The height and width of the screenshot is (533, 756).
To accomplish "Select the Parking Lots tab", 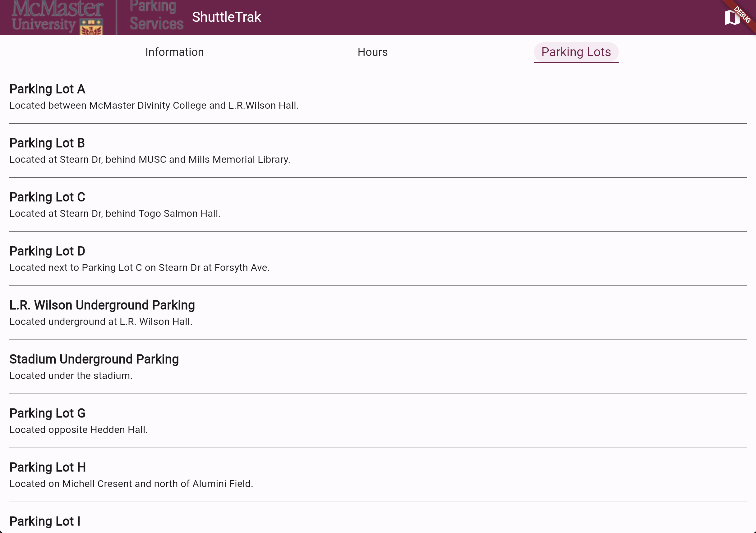I will coord(576,52).
